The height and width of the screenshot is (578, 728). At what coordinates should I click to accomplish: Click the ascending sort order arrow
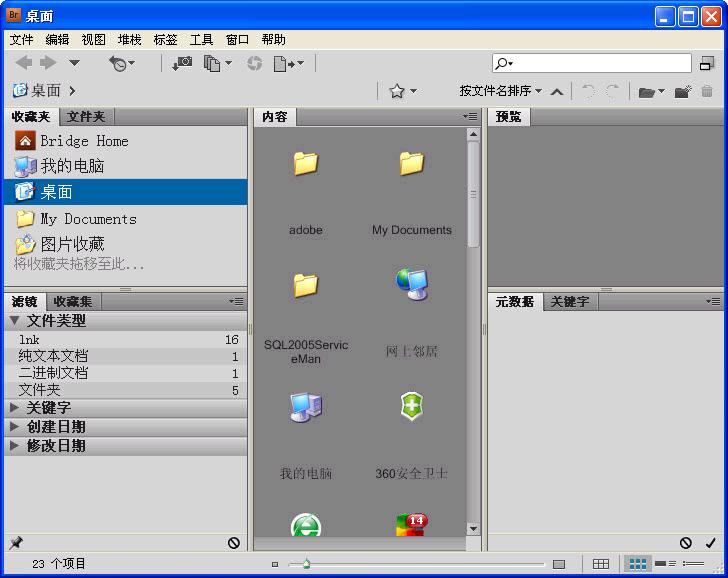point(557,91)
